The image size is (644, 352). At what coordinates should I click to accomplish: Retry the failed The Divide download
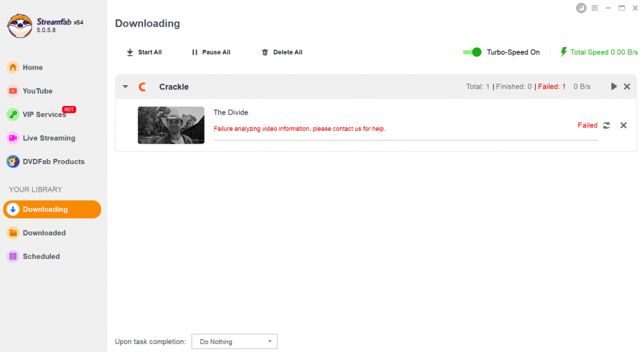tap(606, 125)
